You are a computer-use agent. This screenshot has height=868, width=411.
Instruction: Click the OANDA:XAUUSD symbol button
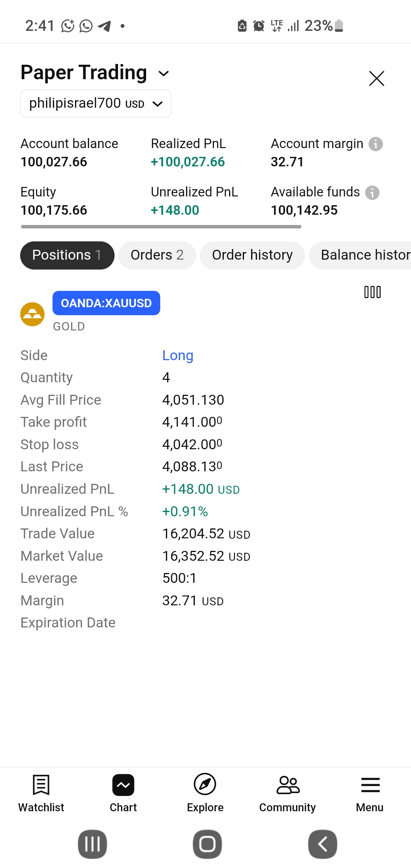[x=106, y=303]
